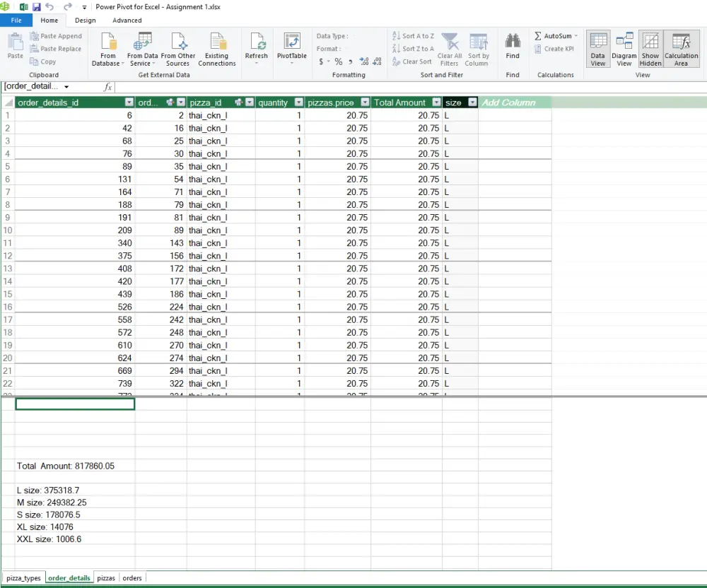
Task: Open order_details_id column filter dropdown
Action: click(129, 102)
